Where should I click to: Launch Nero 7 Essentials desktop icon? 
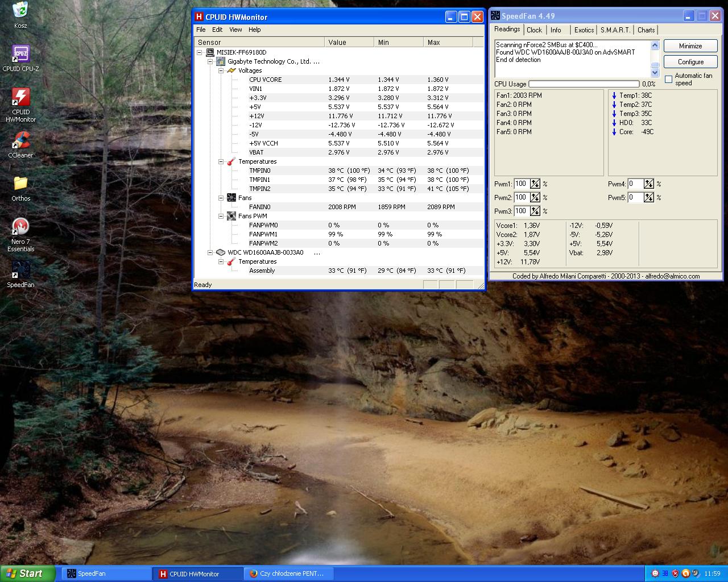point(20,227)
